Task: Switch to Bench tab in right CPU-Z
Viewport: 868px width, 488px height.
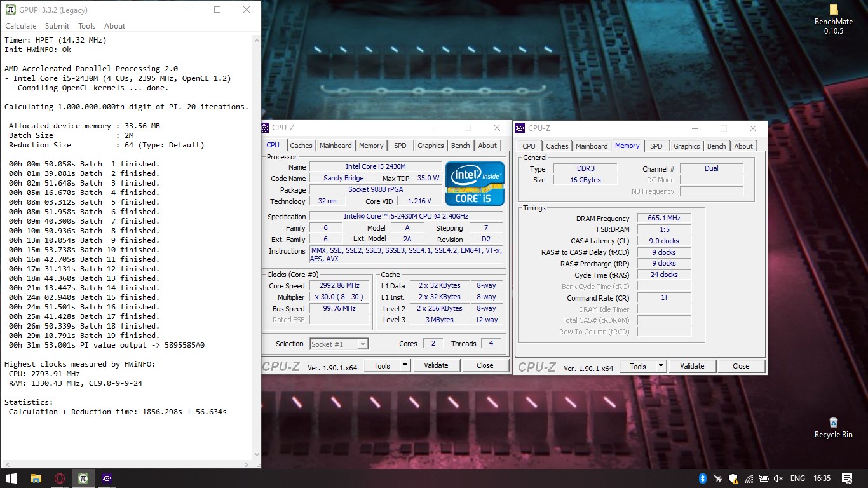Action: [x=717, y=146]
